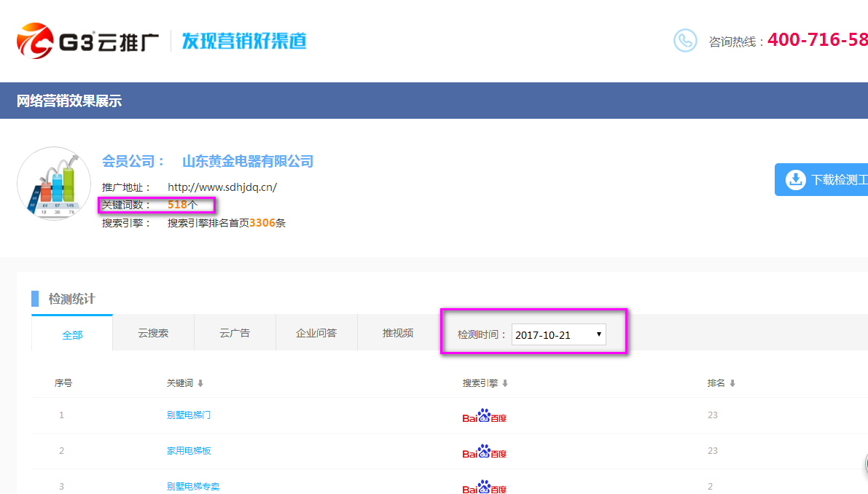Sort by 排名 column arrow
868x494 pixels.
click(x=732, y=383)
